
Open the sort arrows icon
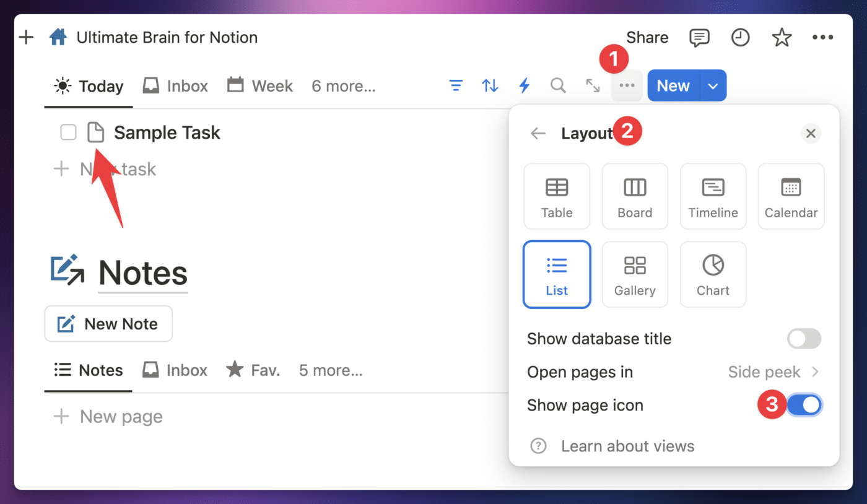click(490, 85)
